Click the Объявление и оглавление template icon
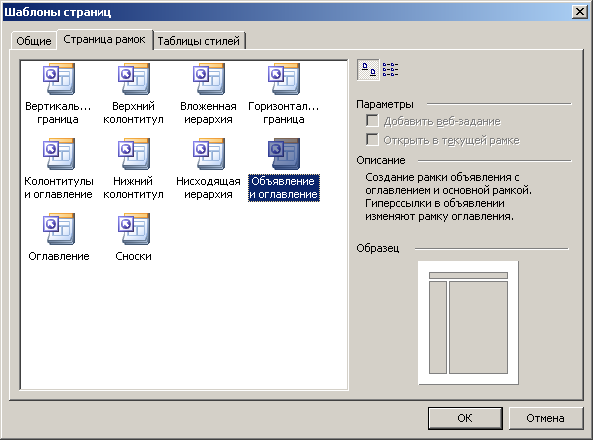Viewport: 593px width, 440px height. point(284,154)
